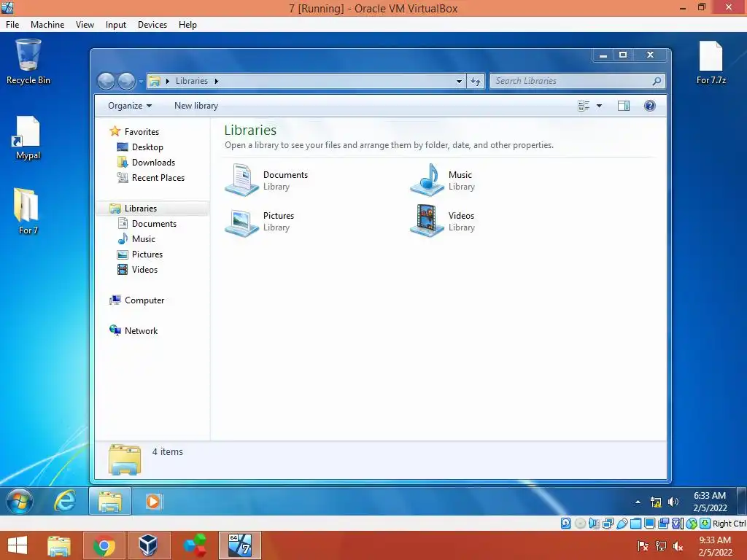Click the VirtualBox recording status icon
The width and height of the screenshot is (747, 560).
coord(663,524)
